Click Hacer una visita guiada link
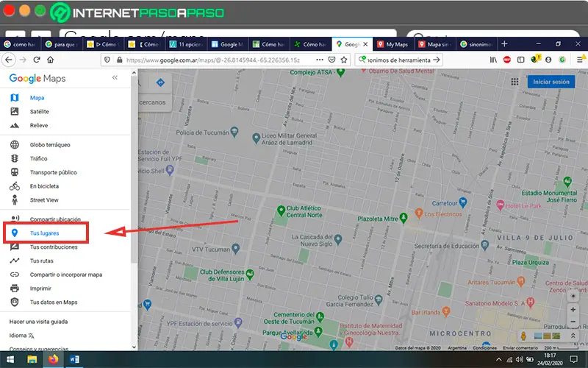588x368 pixels. pos(39,322)
